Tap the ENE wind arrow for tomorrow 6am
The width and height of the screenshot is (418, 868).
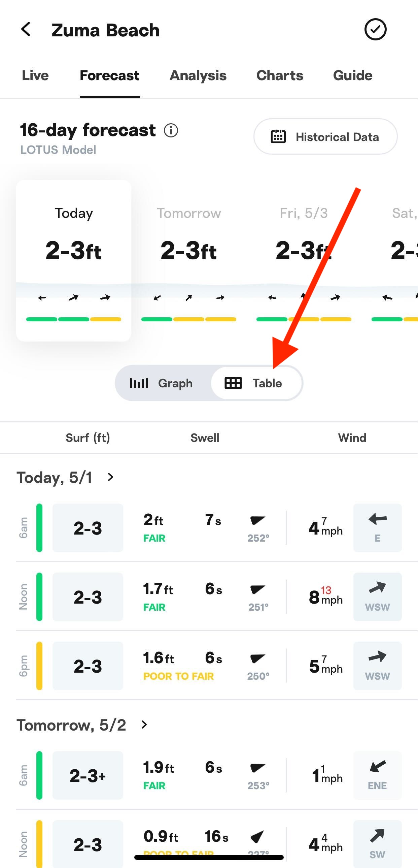[377, 767]
